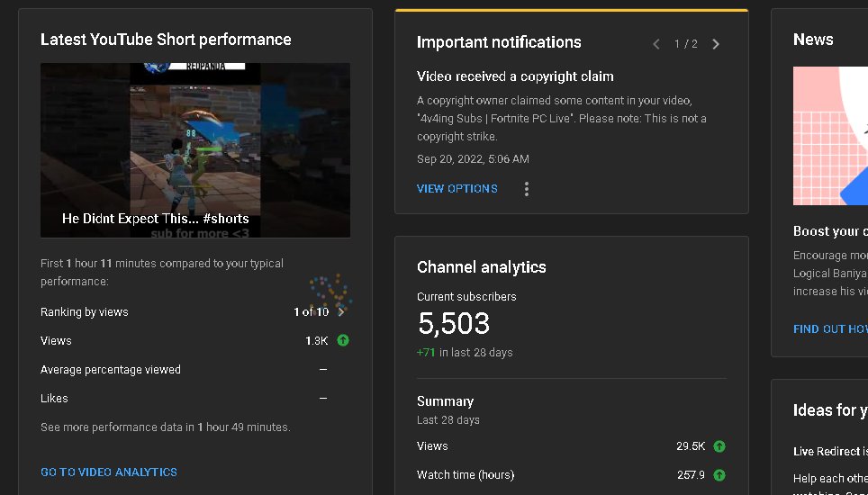Expand ranking by views 1 of 10 chevron

click(341, 312)
